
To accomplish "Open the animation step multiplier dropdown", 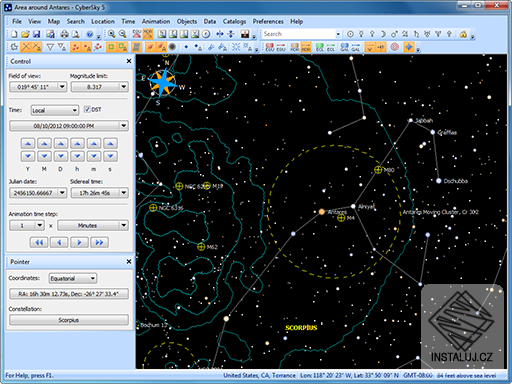I will pyautogui.click(x=40, y=225).
